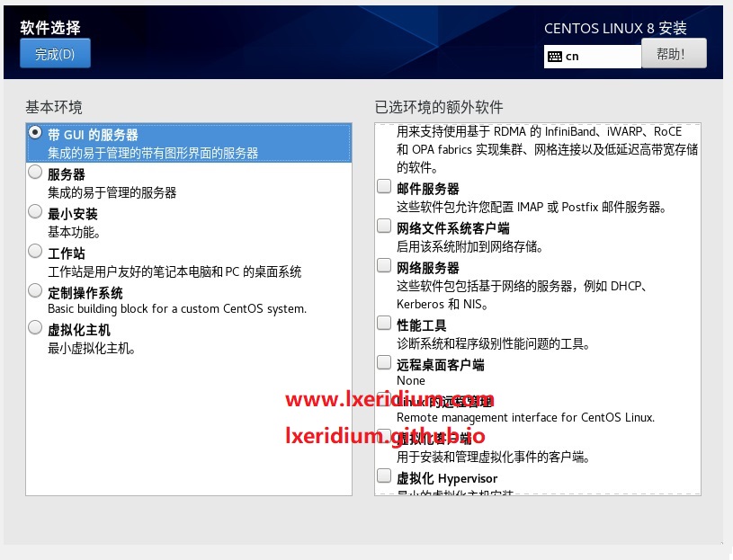Click 'Remote management interface for CentOS Linux.'
733x560 pixels.
click(525, 418)
